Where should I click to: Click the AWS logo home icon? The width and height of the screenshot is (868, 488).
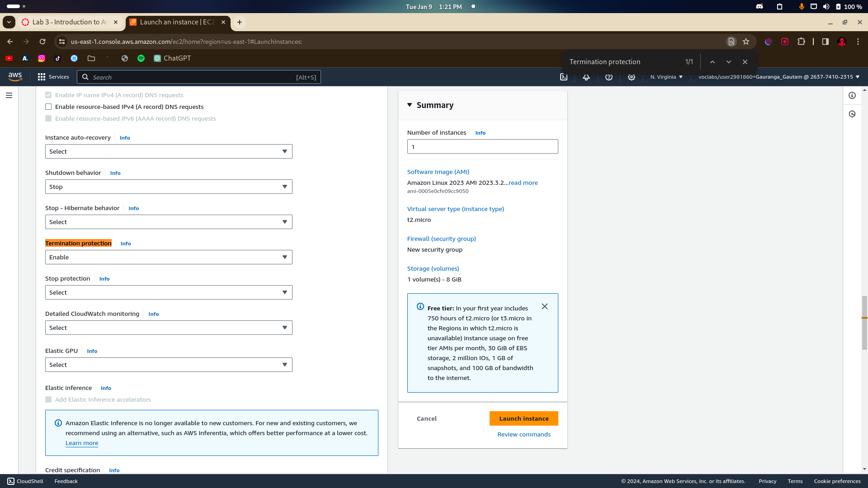tap(15, 77)
